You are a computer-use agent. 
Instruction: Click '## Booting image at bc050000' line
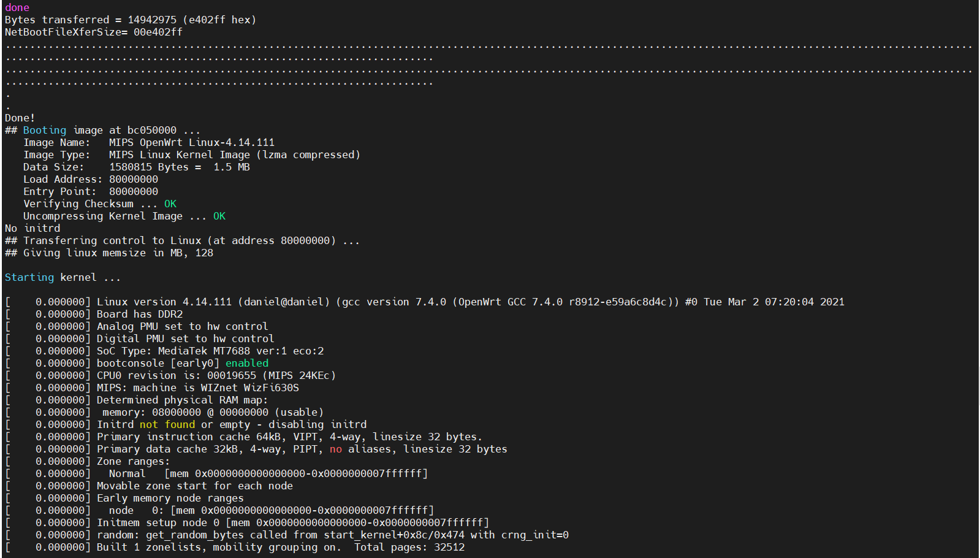click(102, 130)
